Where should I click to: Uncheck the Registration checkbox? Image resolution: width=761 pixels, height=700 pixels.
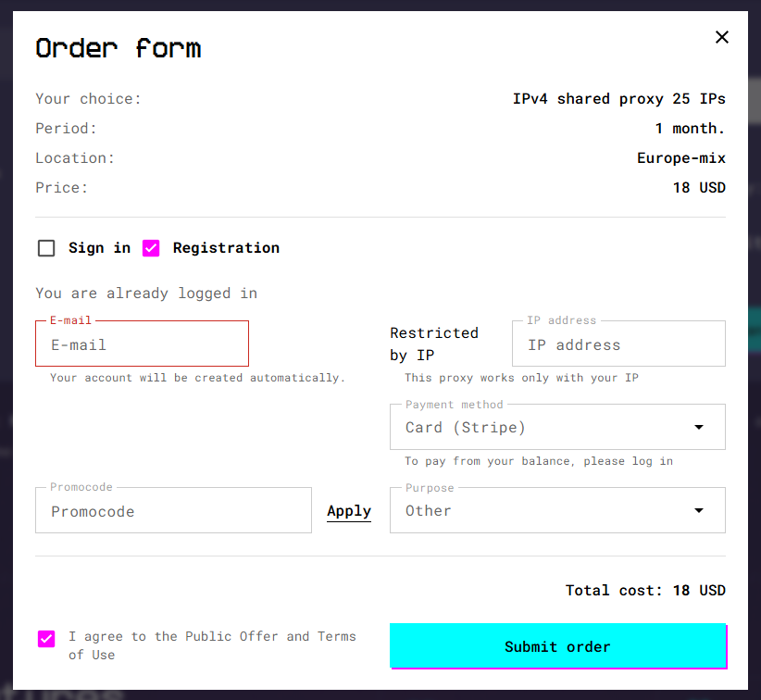(x=151, y=247)
